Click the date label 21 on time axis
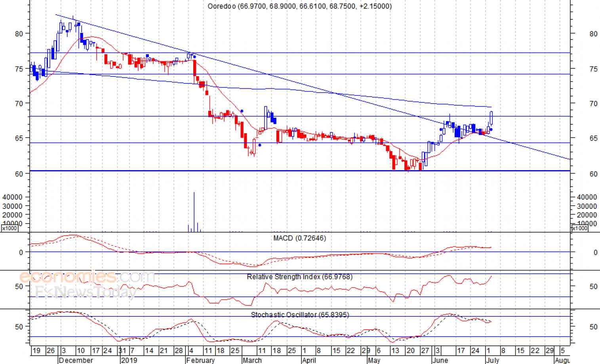Viewport: 600px width, 364px height. click(164, 351)
